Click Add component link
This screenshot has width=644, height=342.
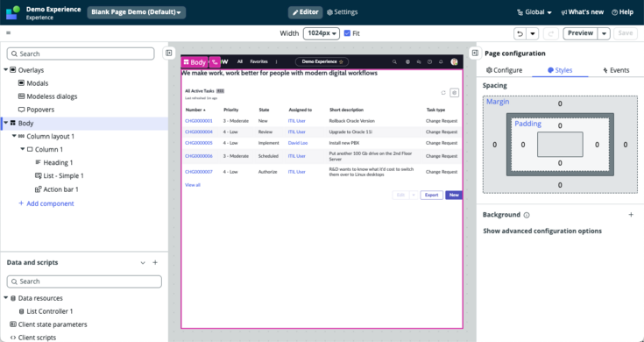click(x=46, y=203)
